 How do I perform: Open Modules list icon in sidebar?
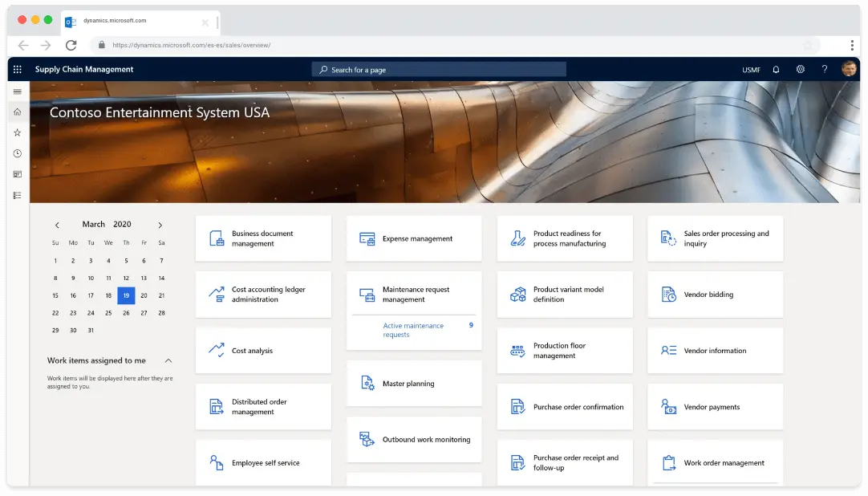(18, 195)
